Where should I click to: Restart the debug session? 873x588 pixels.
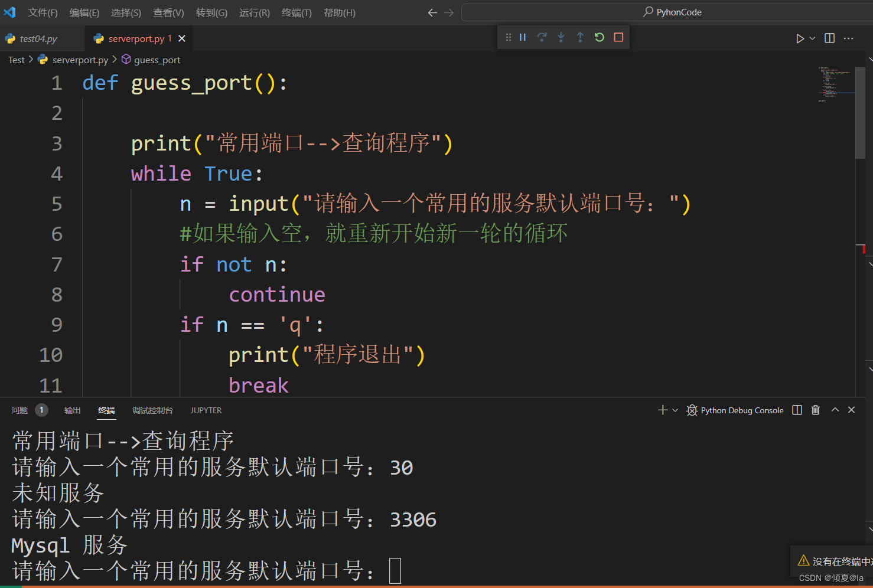coord(600,37)
